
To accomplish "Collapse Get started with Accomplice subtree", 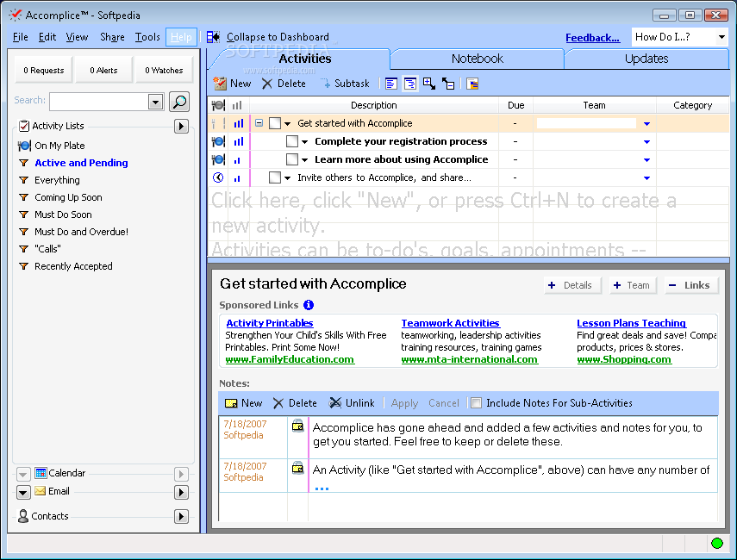I will [x=259, y=123].
